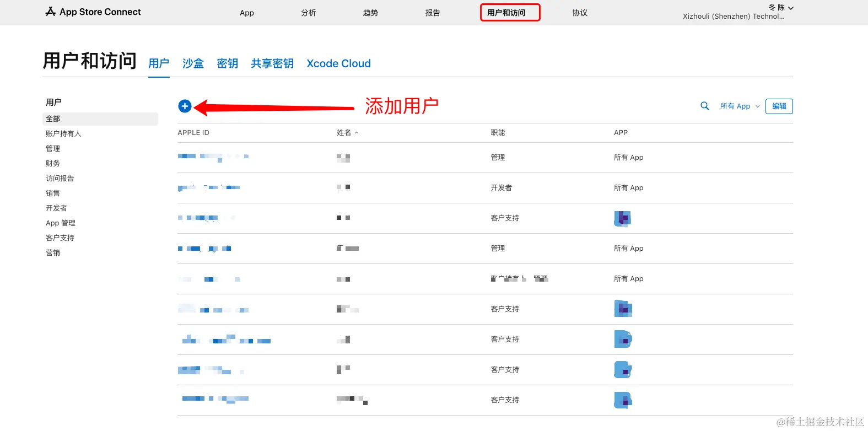Click the 编辑 button
This screenshot has width=868, height=431.
point(779,106)
